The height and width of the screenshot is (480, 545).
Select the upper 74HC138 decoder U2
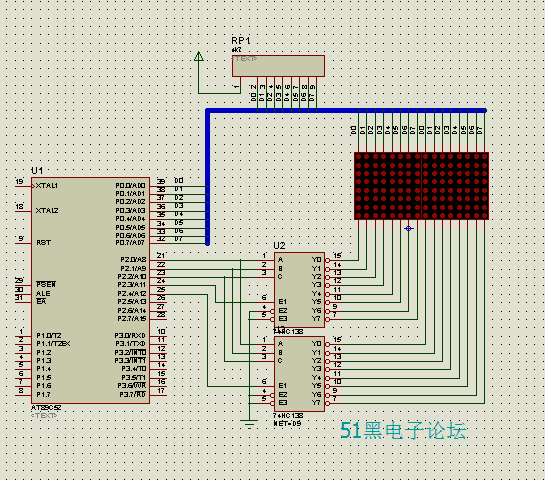[x=300, y=290]
